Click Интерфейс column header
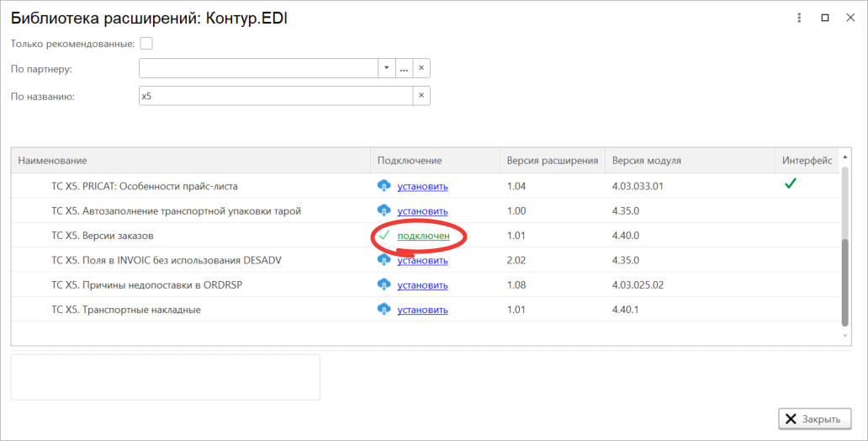This screenshot has height=441, width=868. (807, 160)
